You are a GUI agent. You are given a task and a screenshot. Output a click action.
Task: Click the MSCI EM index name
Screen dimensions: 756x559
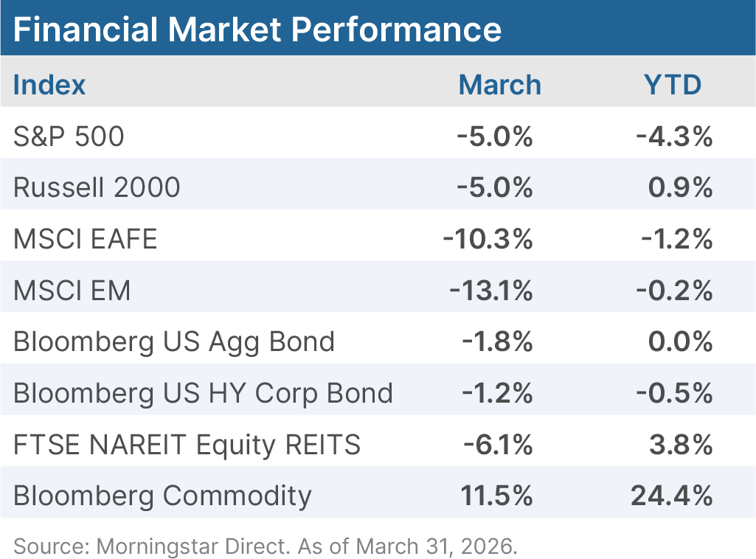click(x=72, y=291)
